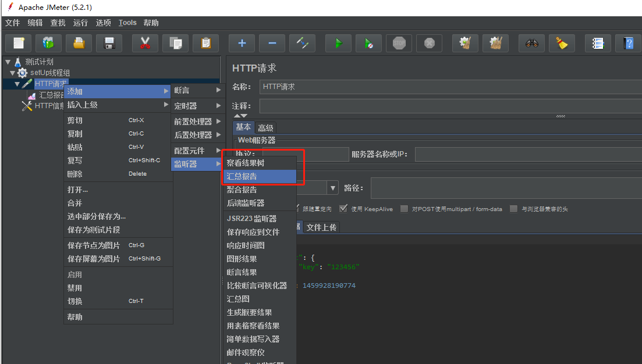Click the Stop test icon

point(399,43)
